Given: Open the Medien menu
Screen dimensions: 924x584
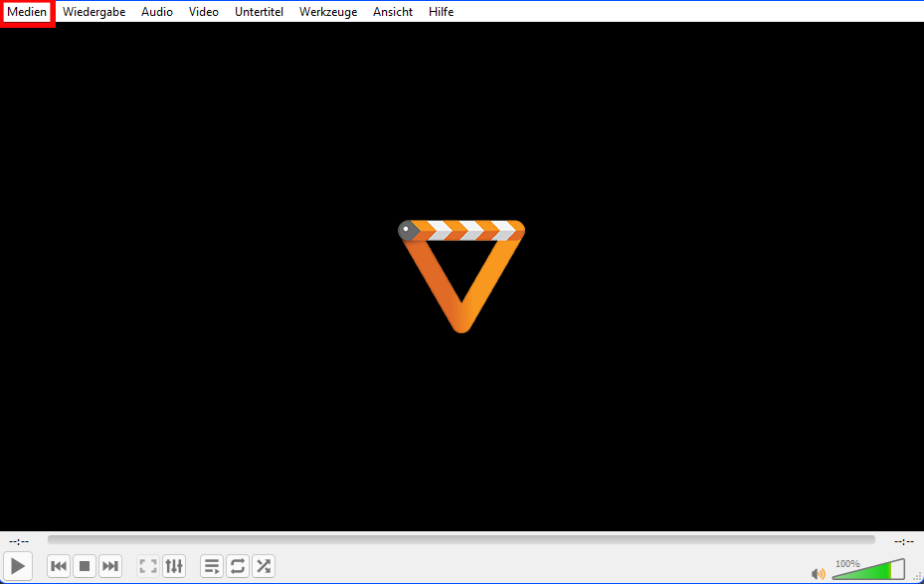Looking at the screenshot, I should pos(27,12).
